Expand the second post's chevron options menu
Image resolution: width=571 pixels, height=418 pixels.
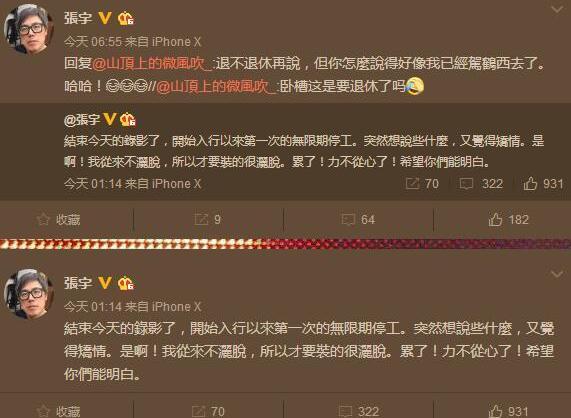(x=557, y=274)
